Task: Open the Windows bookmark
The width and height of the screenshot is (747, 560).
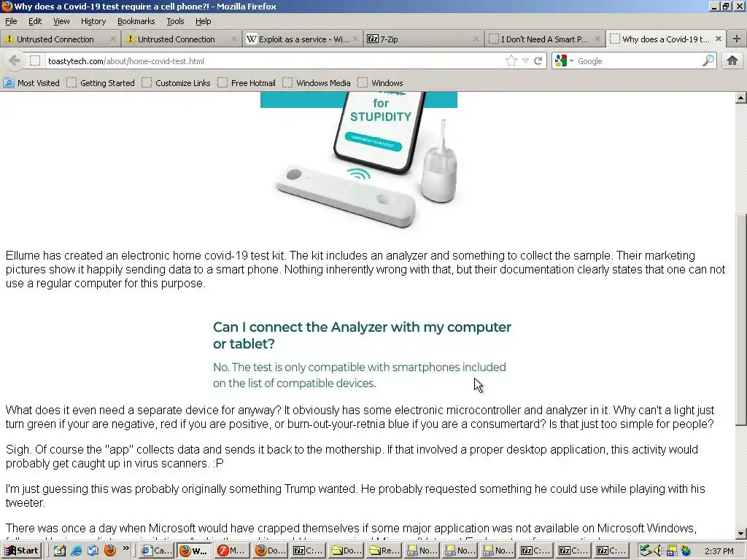Action: (x=380, y=83)
